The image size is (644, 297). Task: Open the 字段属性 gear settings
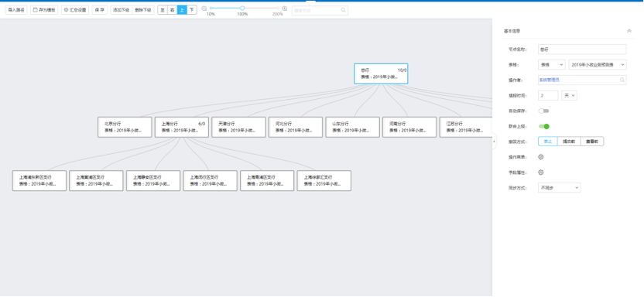tap(541, 172)
